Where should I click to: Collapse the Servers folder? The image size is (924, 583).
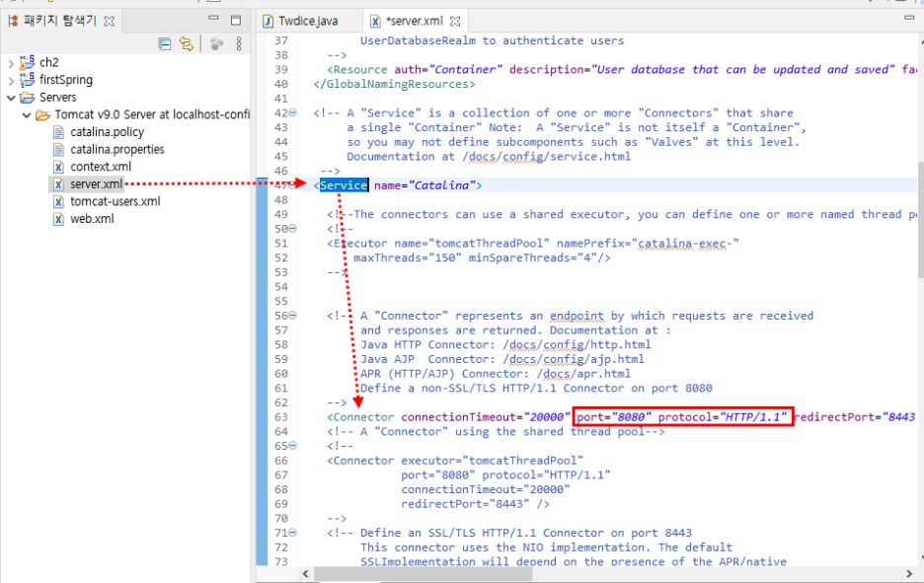tap(11, 98)
